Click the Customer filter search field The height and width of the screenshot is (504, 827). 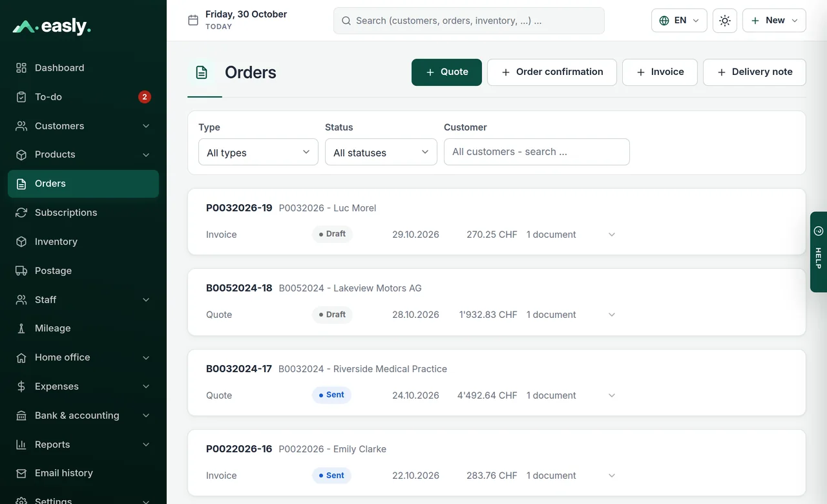[537, 152]
